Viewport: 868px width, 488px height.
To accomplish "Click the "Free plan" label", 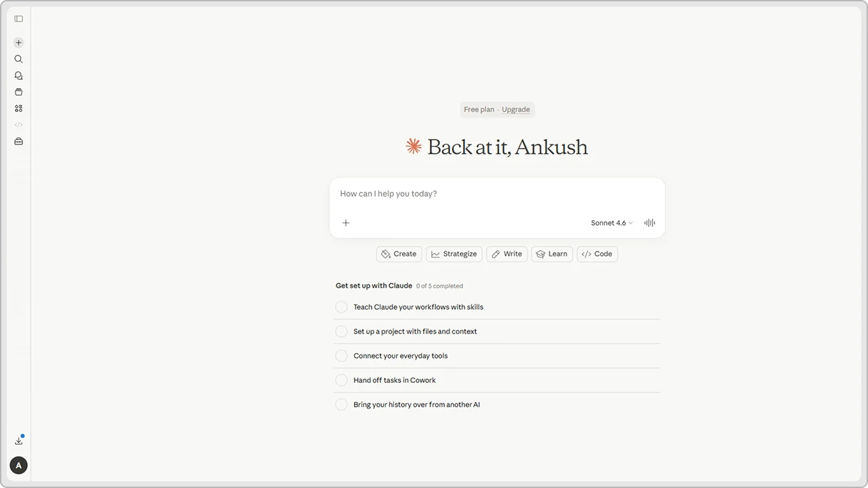I will click(x=479, y=110).
